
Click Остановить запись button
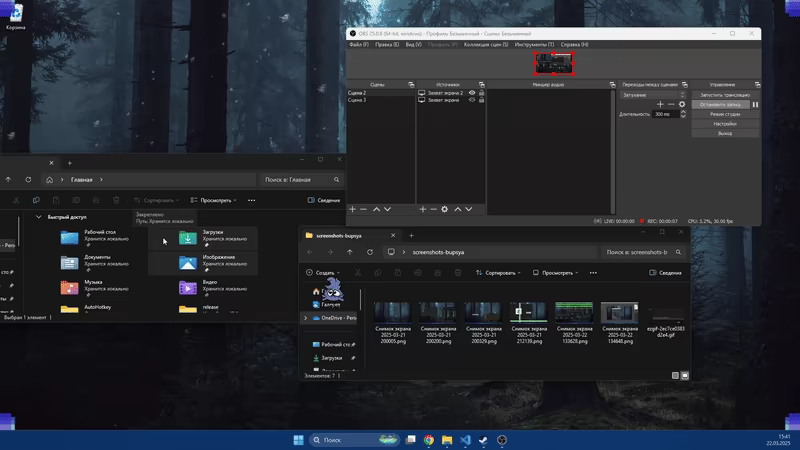coord(720,105)
